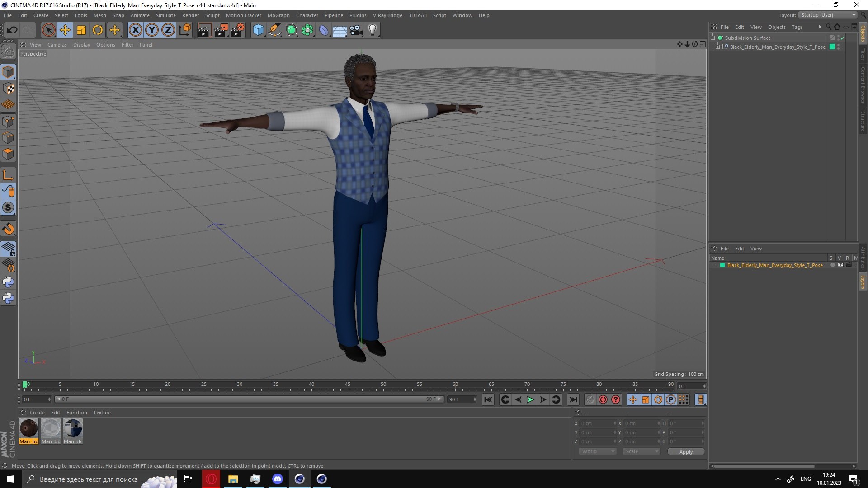Toggle Z axis lock
Image resolution: width=868 pixels, height=488 pixels.
click(168, 30)
